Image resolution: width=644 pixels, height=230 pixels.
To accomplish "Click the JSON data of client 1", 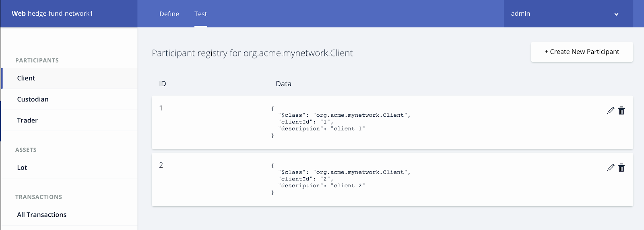I will pos(340,122).
